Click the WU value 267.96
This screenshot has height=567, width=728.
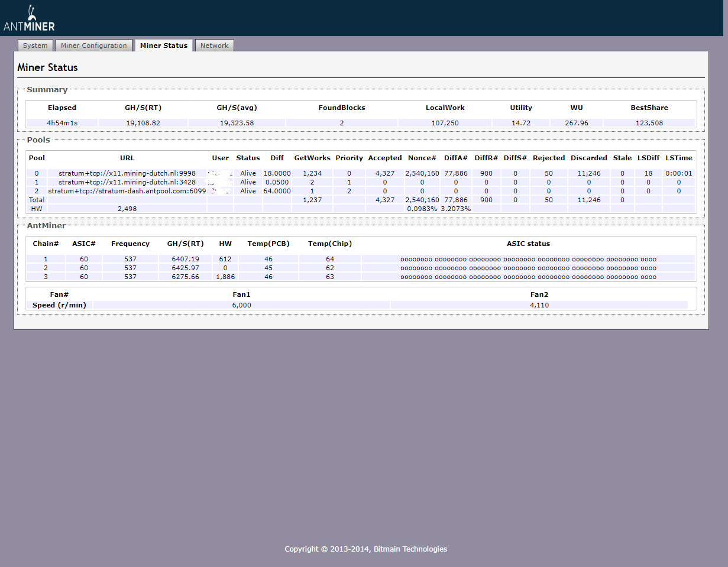pyautogui.click(x=577, y=123)
